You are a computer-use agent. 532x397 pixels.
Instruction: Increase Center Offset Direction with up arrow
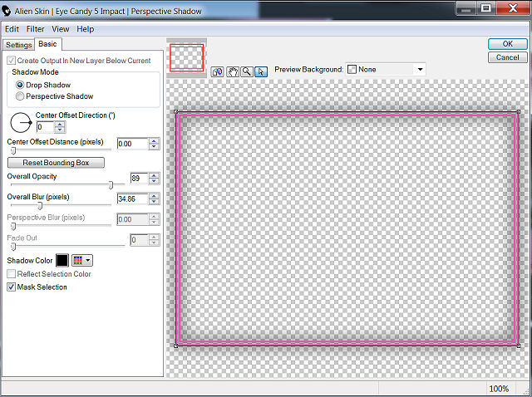60,125
